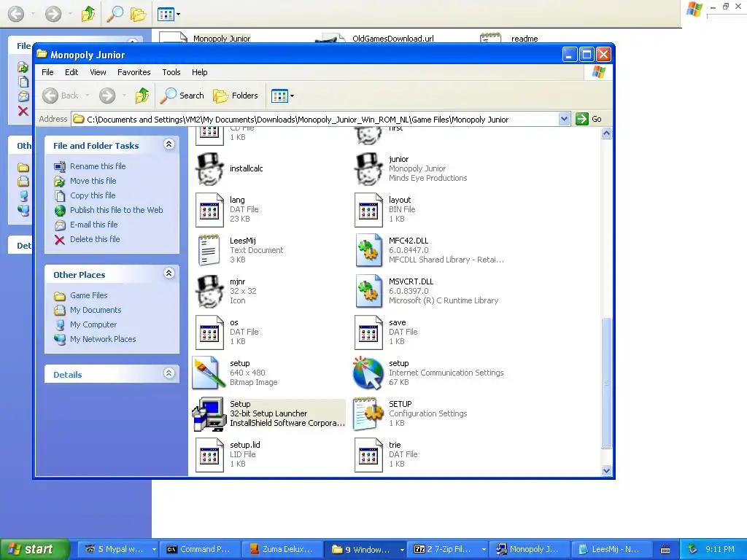Click the Up folder toolbar icon in Monopoly Junior window

click(142, 96)
